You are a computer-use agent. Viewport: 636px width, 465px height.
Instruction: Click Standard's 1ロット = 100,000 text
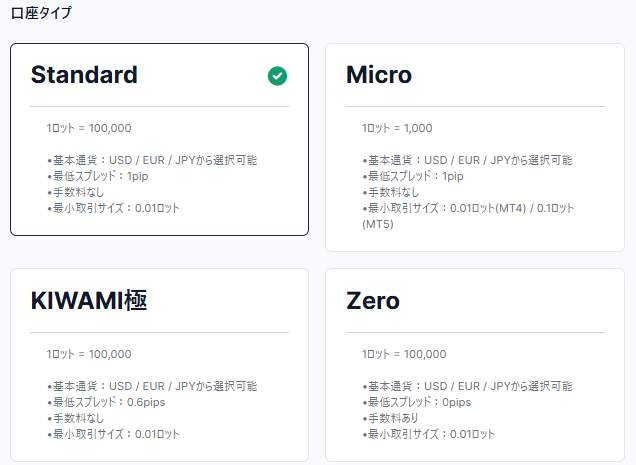[x=89, y=128]
